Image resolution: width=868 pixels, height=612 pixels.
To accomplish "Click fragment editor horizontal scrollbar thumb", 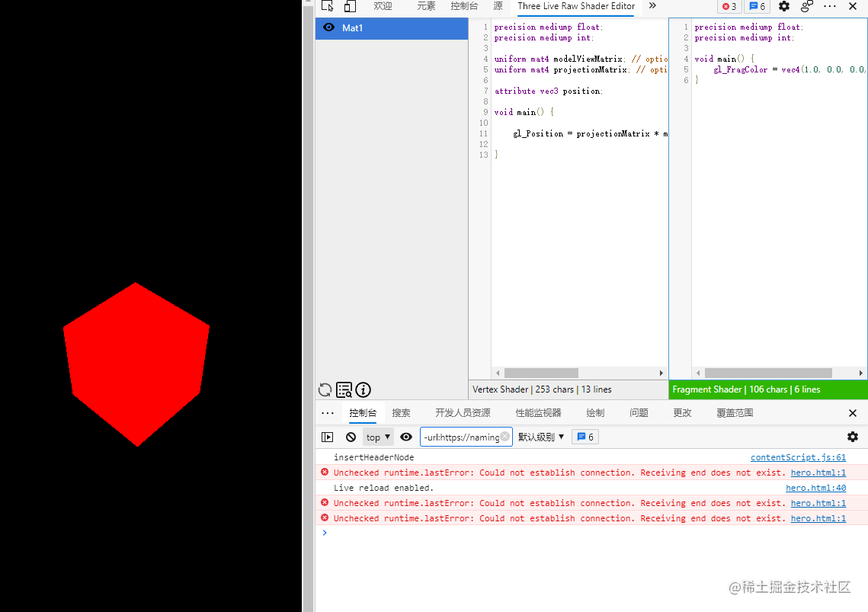I will (x=768, y=373).
